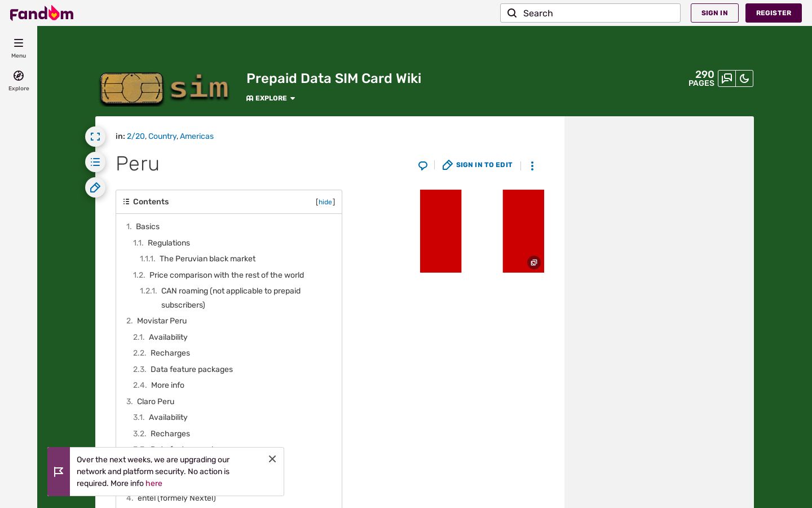Viewport: 812px width, 508px height.
Task: Open the wiki Discuss speech-bubble icon
Action: (727, 78)
